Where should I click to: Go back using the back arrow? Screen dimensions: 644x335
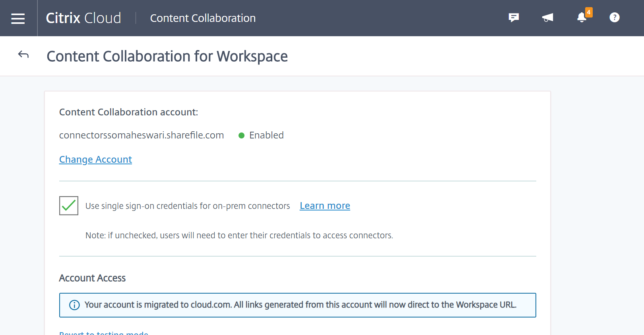(x=23, y=55)
